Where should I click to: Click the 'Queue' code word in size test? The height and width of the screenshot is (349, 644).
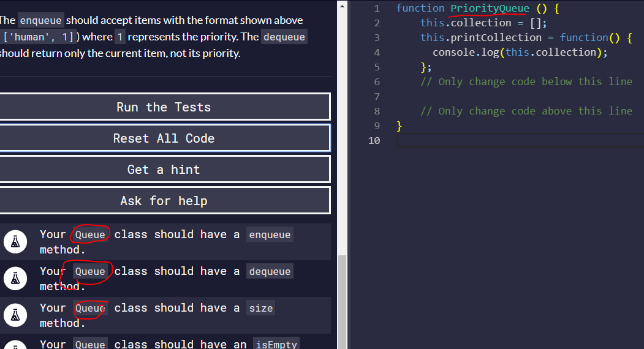tap(90, 308)
